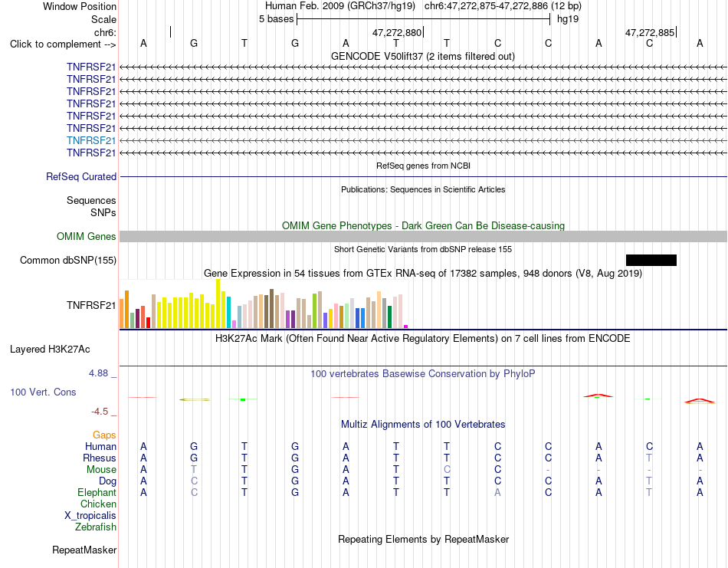Click the gray OMIM Genes bar

pos(423,236)
